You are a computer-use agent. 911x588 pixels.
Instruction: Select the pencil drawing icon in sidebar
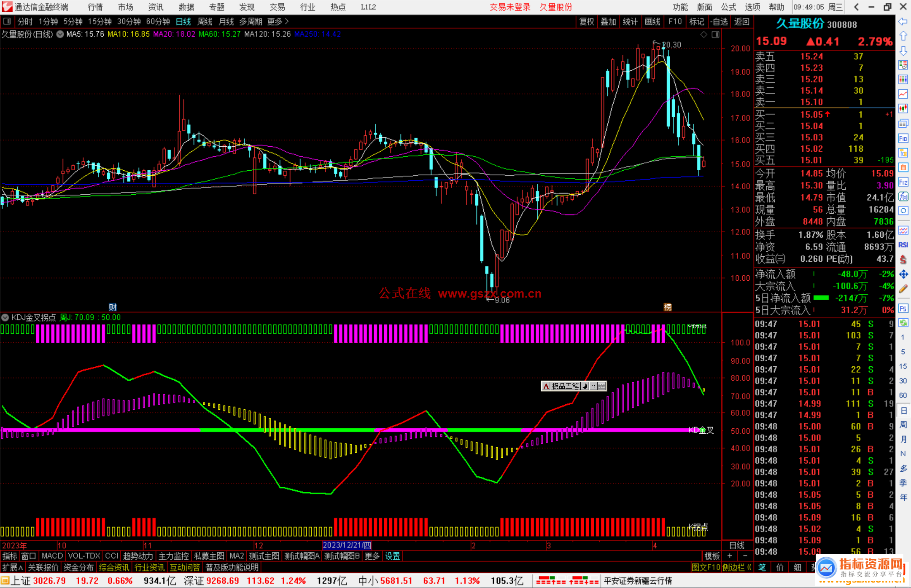point(903,289)
